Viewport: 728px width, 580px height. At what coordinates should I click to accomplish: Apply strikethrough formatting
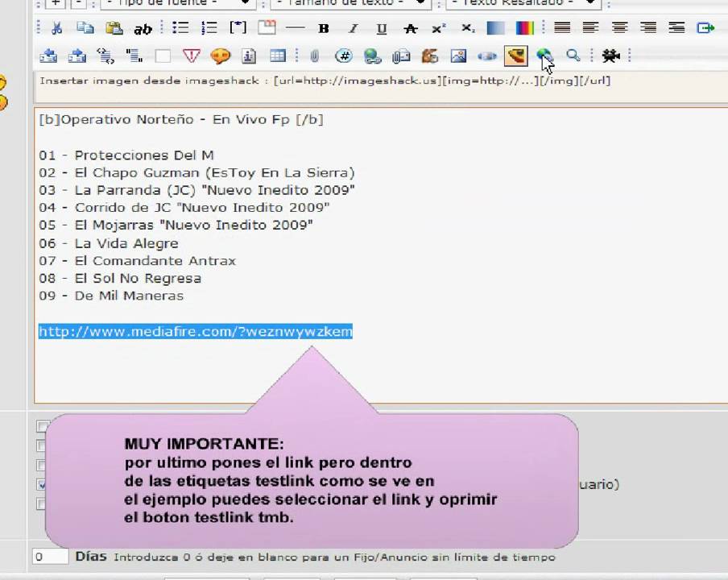(411, 29)
